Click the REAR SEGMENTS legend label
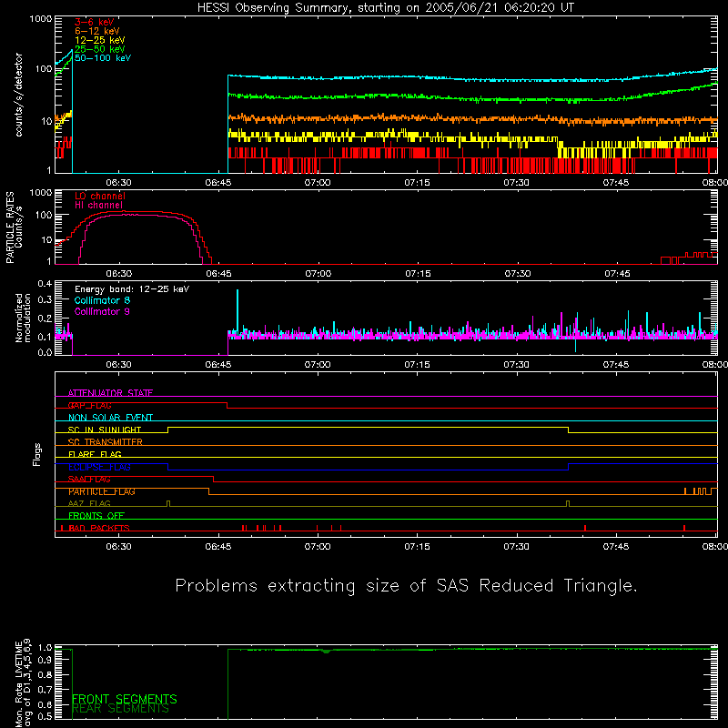The height and width of the screenshot is (728, 728). point(120,709)
